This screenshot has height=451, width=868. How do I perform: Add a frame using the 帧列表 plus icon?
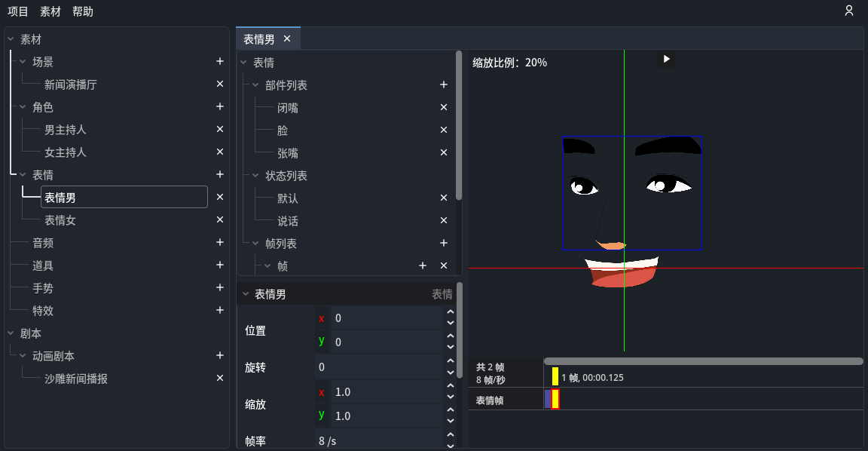[x=444, y=243]
